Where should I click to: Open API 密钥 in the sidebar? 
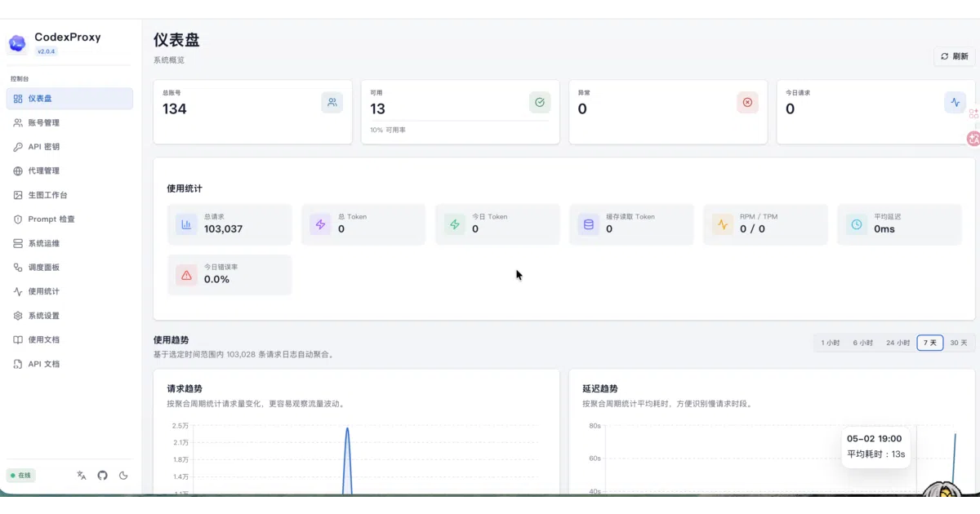click(69, 147)
